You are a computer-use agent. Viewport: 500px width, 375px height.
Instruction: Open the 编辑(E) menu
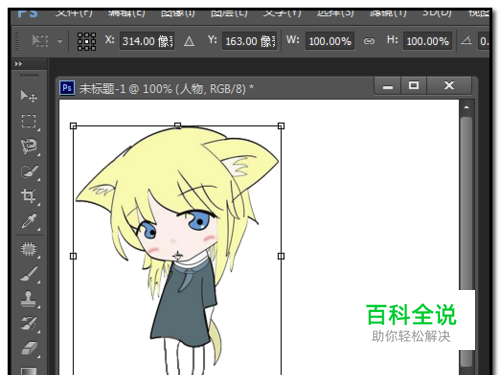[x=126, y=13]
